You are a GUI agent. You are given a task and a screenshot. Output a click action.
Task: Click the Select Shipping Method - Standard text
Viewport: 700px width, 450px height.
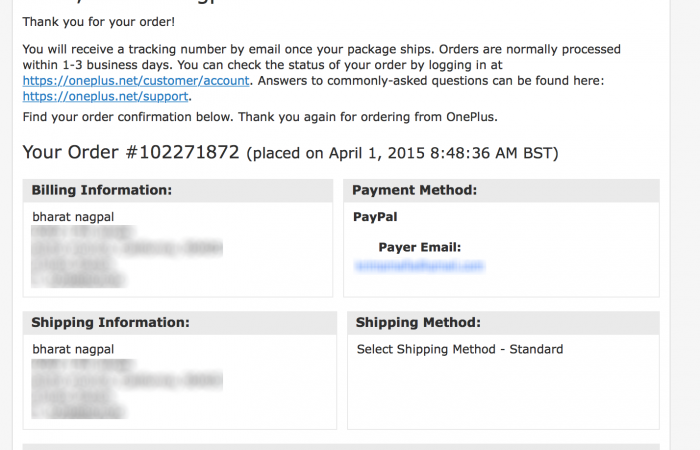tap(460, 349)
